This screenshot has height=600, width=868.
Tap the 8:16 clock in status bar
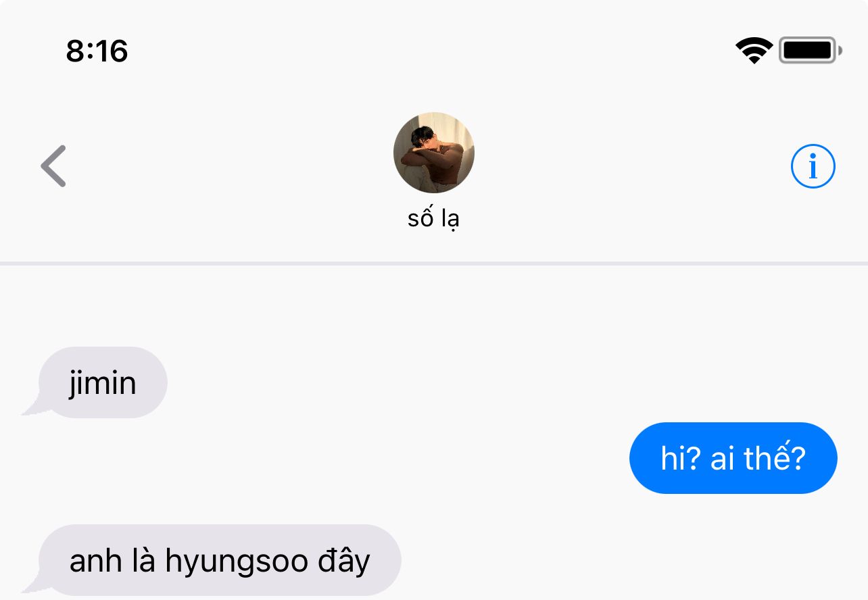pos(97,51)
